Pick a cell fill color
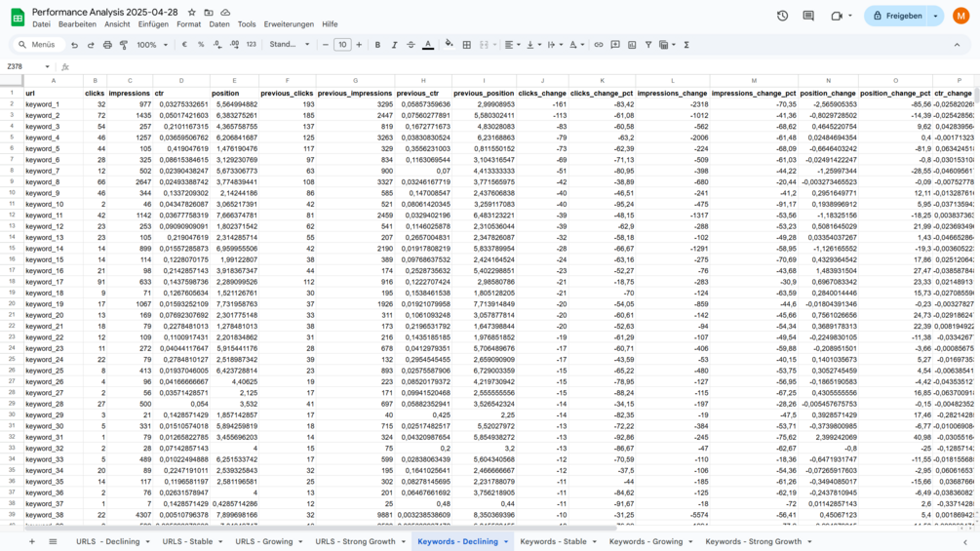Viewport: 980px width, 551px height. coord(449,45)
